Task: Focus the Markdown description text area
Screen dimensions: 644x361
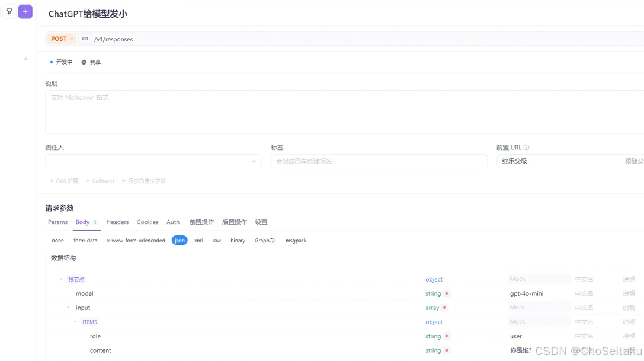Action: [344, 112]
